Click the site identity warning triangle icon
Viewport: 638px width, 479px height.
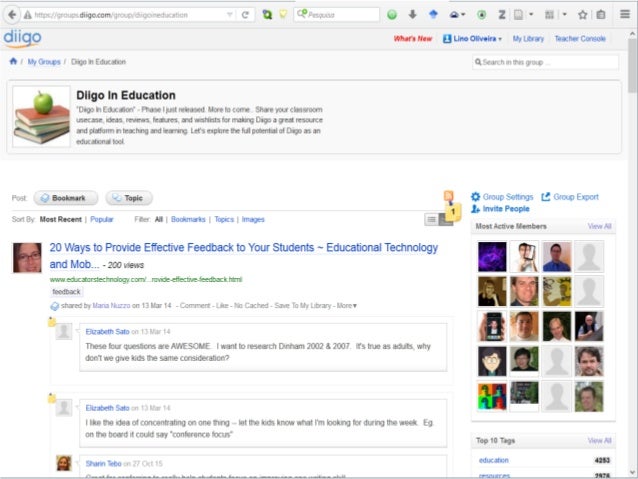coord(27,15)
